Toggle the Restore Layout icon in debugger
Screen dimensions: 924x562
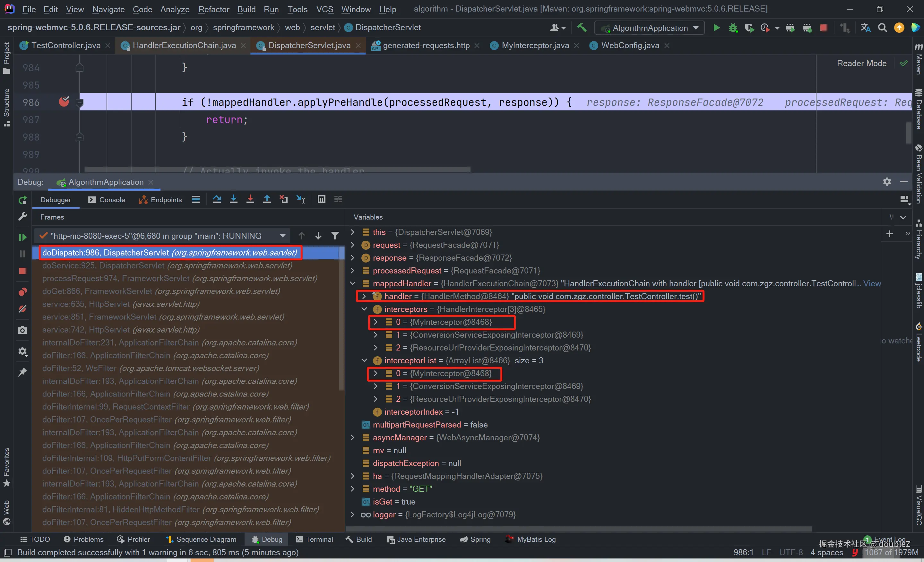[x=904, y=199]
